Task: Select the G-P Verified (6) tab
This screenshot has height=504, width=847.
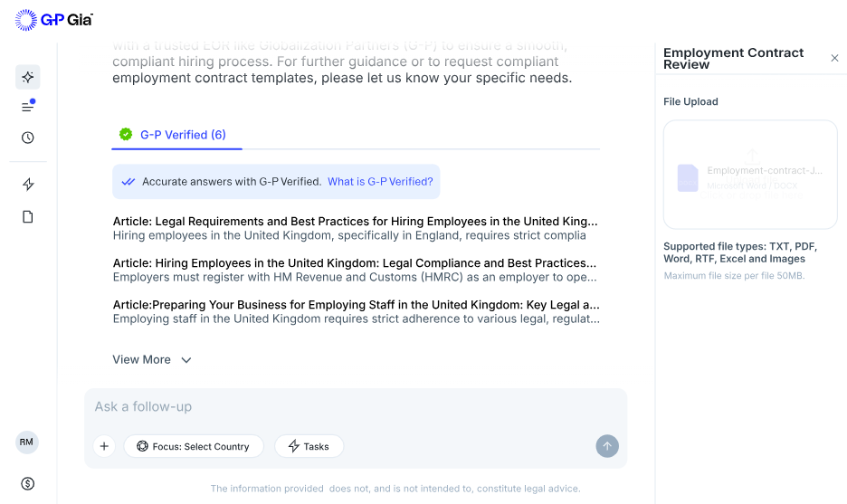Action: [176, 135]
